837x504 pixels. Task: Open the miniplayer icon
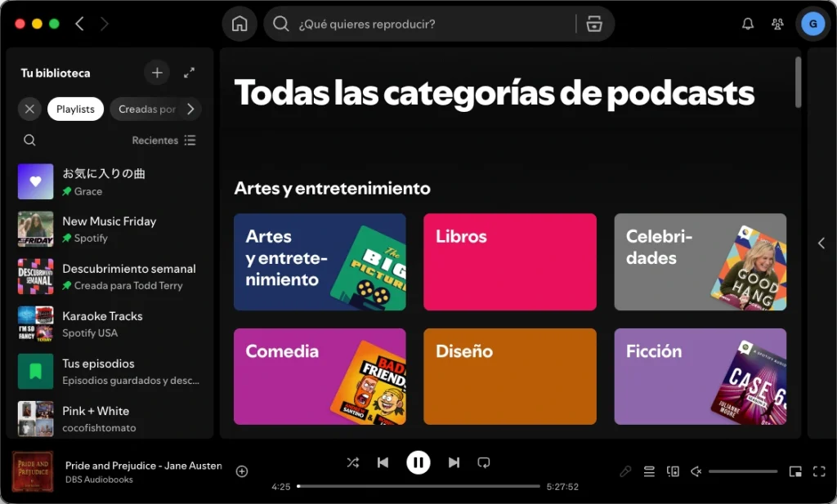[795, 471]
